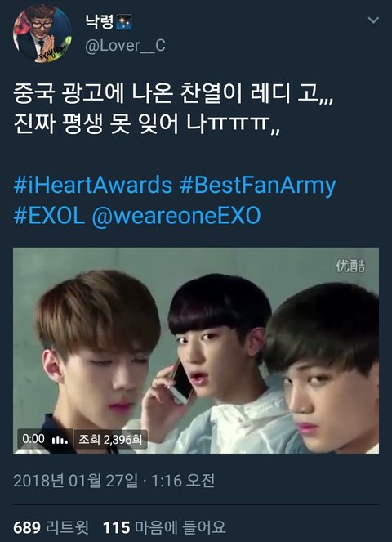Select the Korean tweet text body
This screenshot has height=542, width=392.
click(173, 109)
